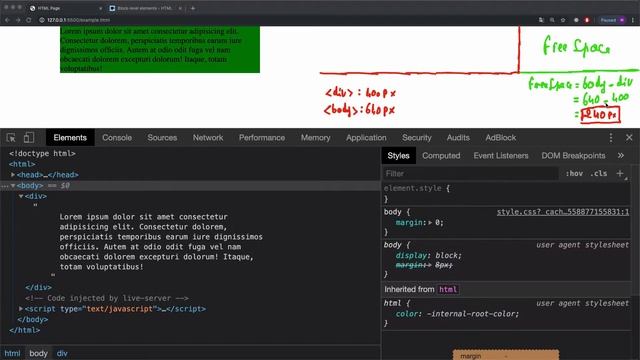The height and width of the screenshot is (360, 640).
Task: Select html in DOM breadcrumb
Action: pos(12,353)
